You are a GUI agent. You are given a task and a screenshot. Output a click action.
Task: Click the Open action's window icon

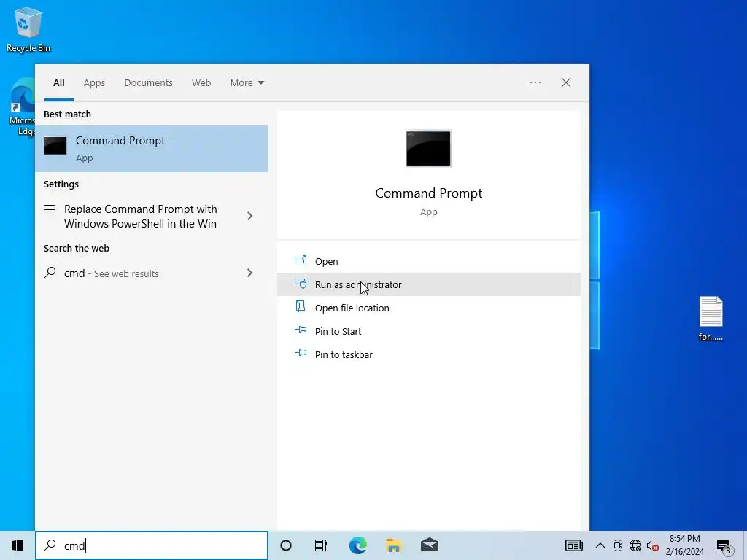click(300, 260)
